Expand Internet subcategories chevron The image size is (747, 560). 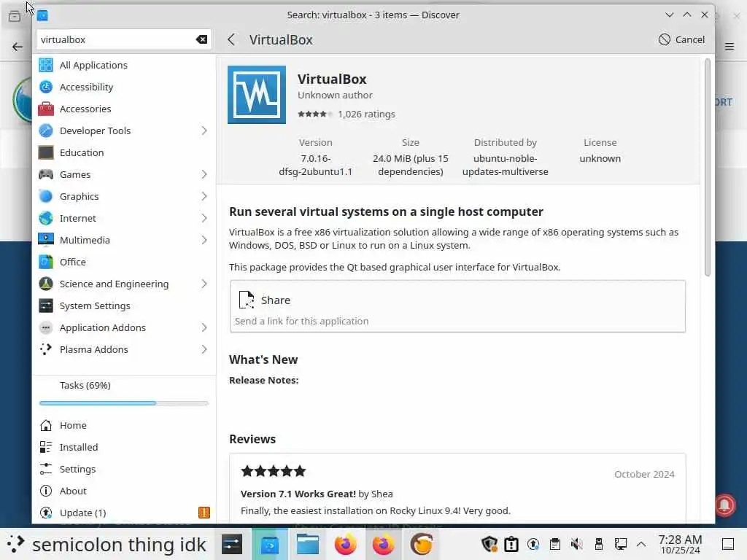click(x=204, y=219)
